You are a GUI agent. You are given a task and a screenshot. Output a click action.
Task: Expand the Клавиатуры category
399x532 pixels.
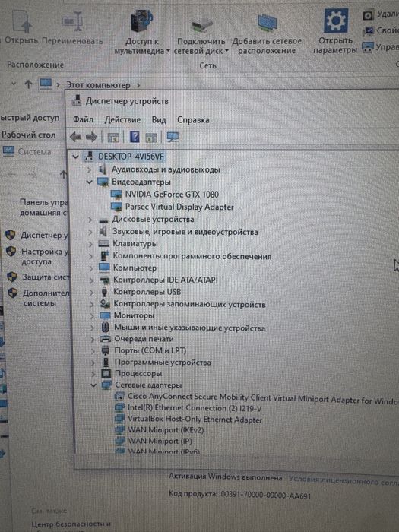[90, 244]
